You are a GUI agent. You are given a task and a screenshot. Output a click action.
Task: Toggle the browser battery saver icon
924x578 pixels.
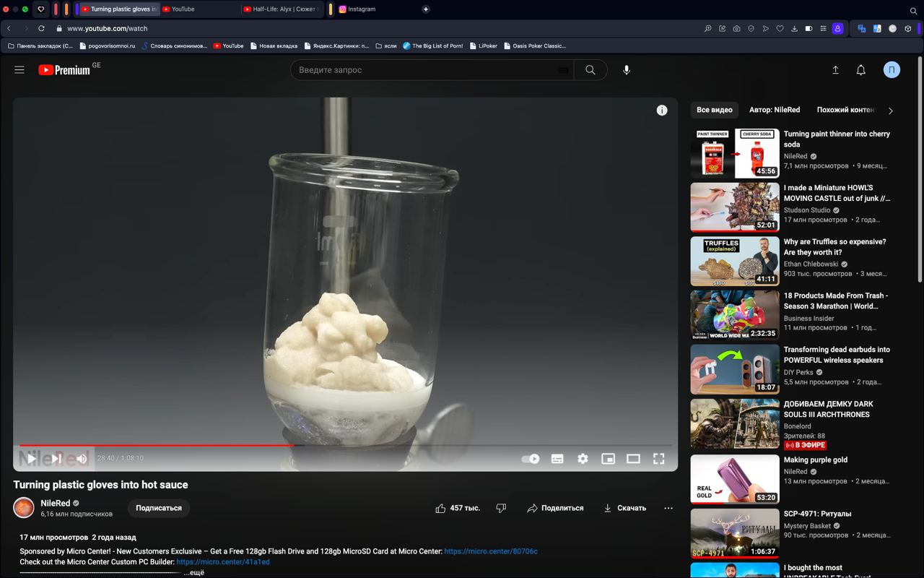click(808, 28)
